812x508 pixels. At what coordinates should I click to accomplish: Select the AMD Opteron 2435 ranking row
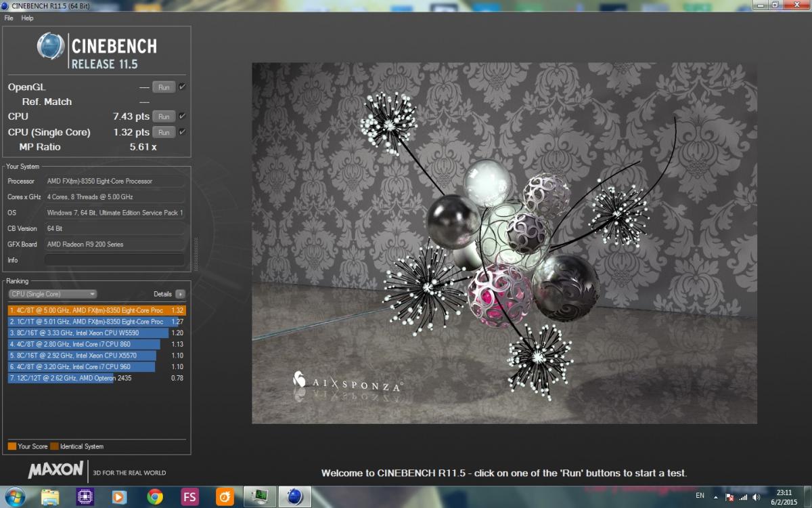tap(96, 378)
